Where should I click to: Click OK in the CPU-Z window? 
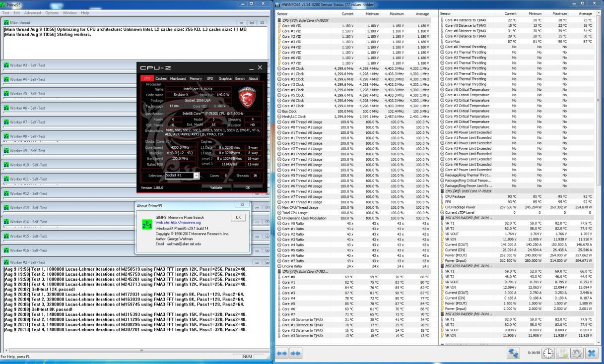[x=248, y=187]
